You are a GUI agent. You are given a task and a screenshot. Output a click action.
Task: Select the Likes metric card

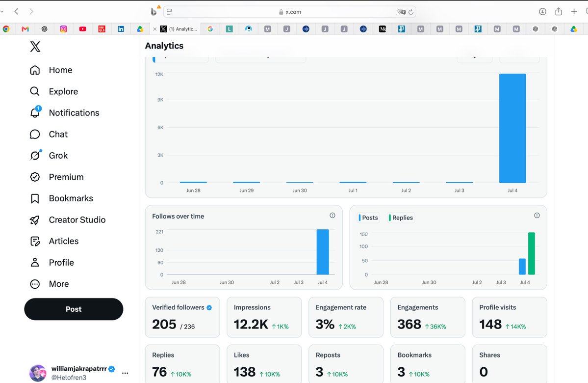coord(264,364)
